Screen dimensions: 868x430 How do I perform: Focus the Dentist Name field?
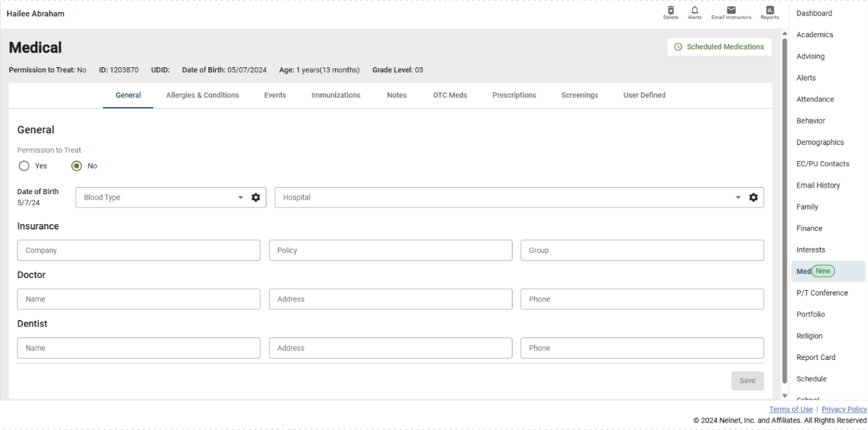click(x=139, y=348)
